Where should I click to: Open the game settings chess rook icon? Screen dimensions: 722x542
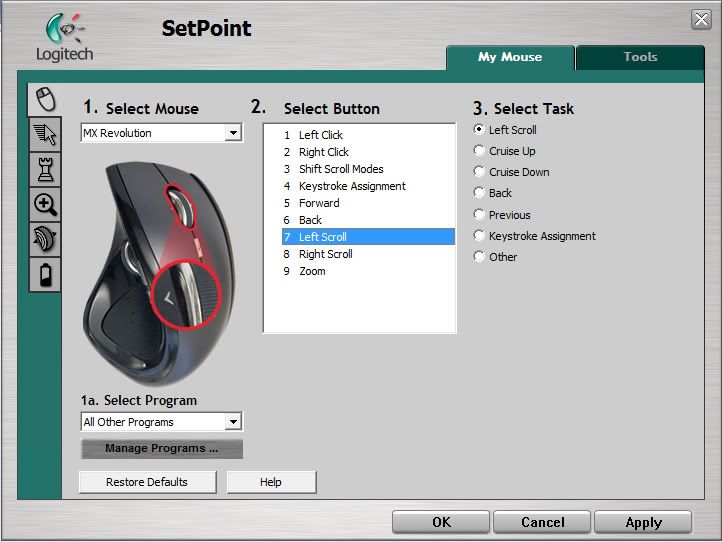(45, 169)
